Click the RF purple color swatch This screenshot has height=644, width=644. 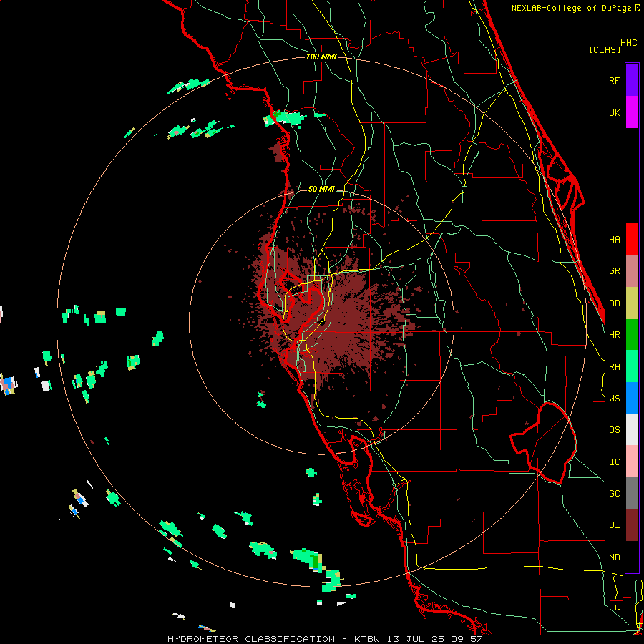pos(632,80)
